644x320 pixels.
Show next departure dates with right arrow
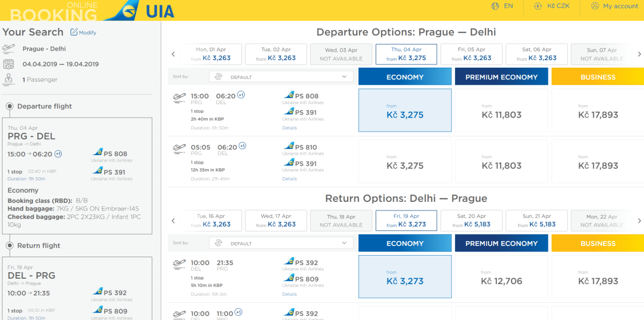pyautogui.click(x=639, y=54)
